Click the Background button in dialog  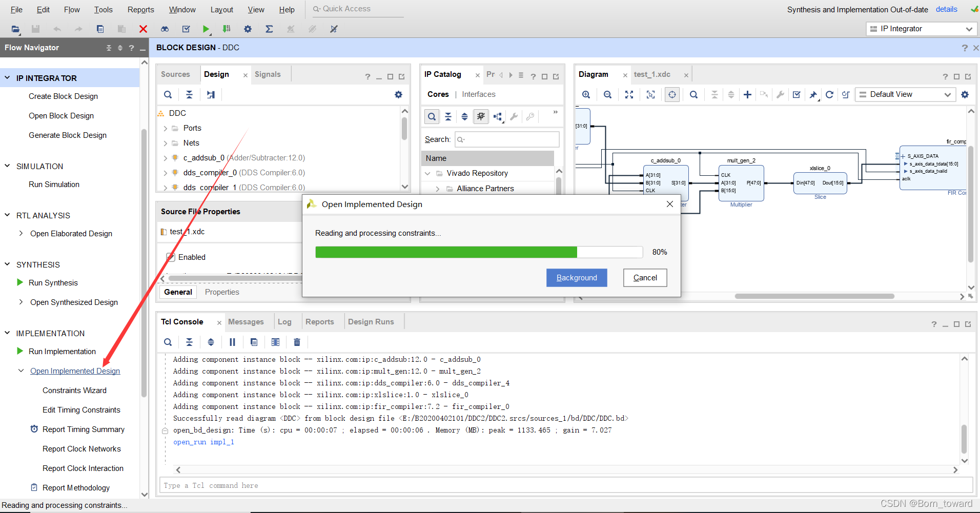(577, 278)
